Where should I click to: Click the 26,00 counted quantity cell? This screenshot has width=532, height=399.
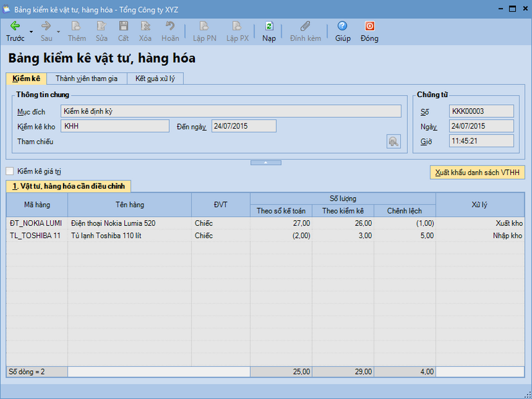click(x=343, y=223)
